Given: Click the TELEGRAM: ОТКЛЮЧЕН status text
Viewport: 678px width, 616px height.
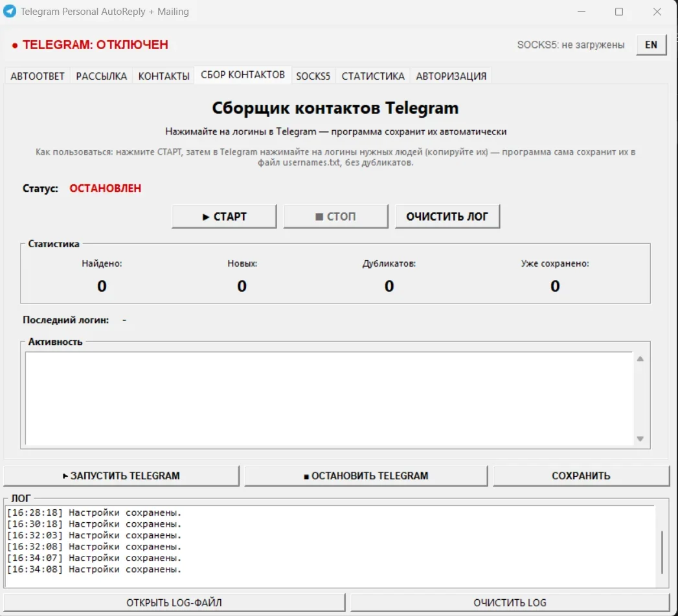Looking at the screenshot, I should click(95, 45).
